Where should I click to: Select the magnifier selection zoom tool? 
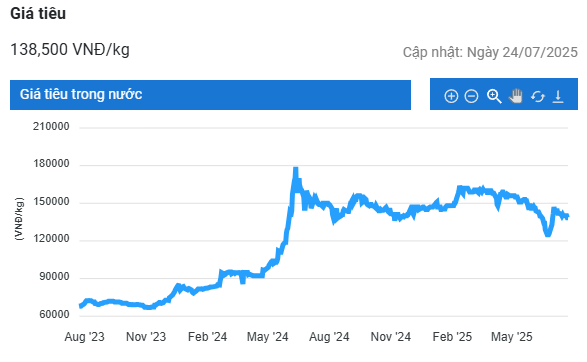click(494, 96)
